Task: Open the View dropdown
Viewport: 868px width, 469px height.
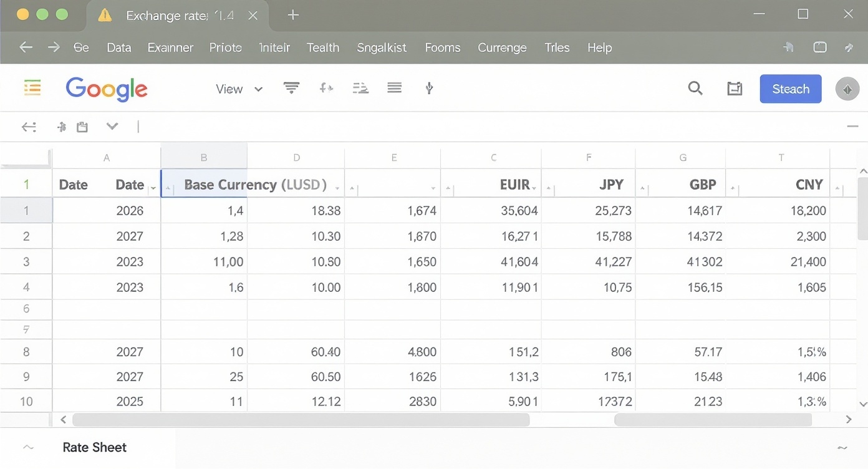Action: pyautogui.click(x=239, y=89)
